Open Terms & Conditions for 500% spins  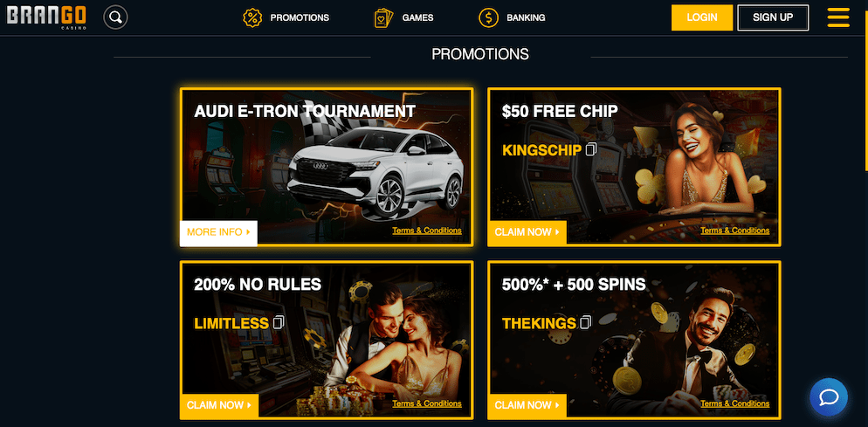click(x=734, y=403)
